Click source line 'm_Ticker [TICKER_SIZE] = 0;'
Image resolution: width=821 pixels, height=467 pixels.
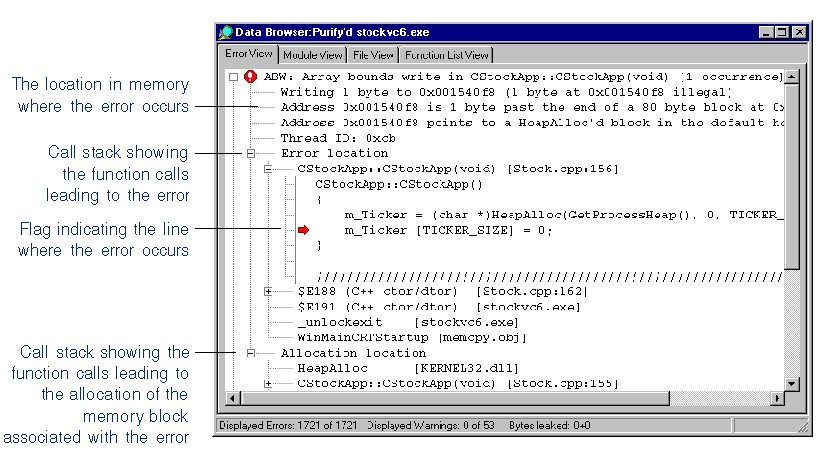(448, 230)
